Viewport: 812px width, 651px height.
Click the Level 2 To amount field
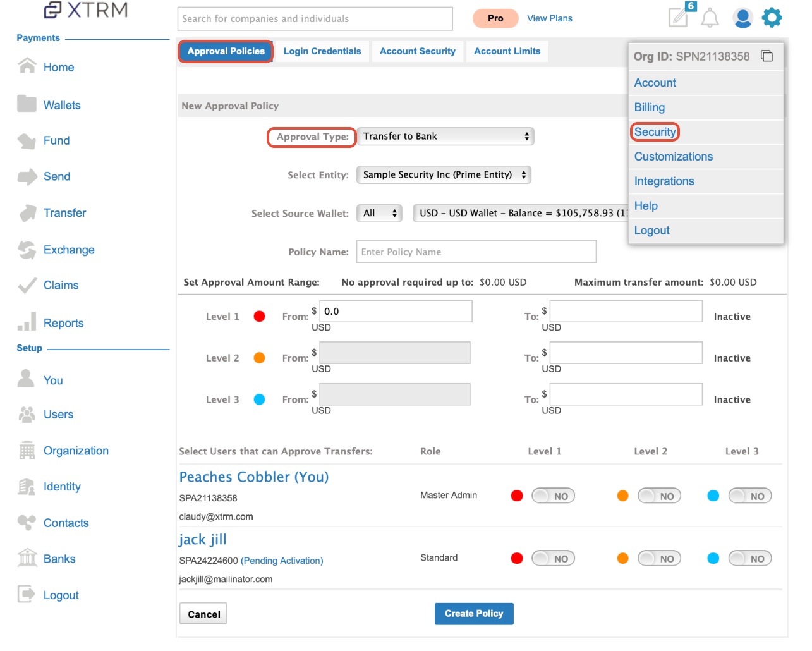click(x=626, y=353)
